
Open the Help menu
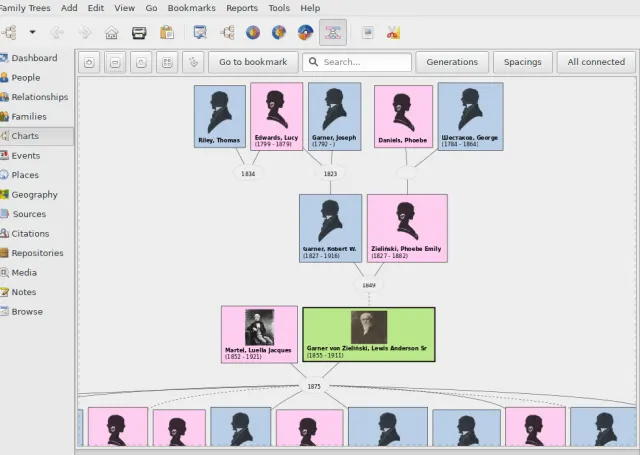coord(310,8)
